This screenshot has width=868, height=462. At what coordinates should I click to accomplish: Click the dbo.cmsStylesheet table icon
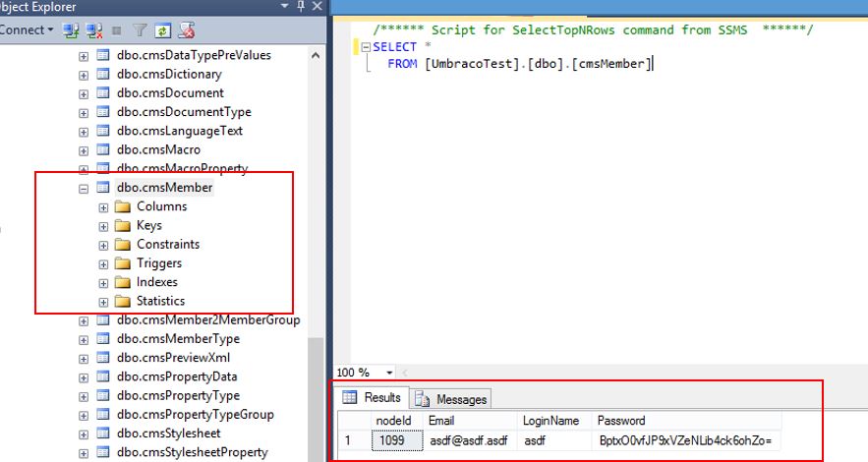coord(103,433)
